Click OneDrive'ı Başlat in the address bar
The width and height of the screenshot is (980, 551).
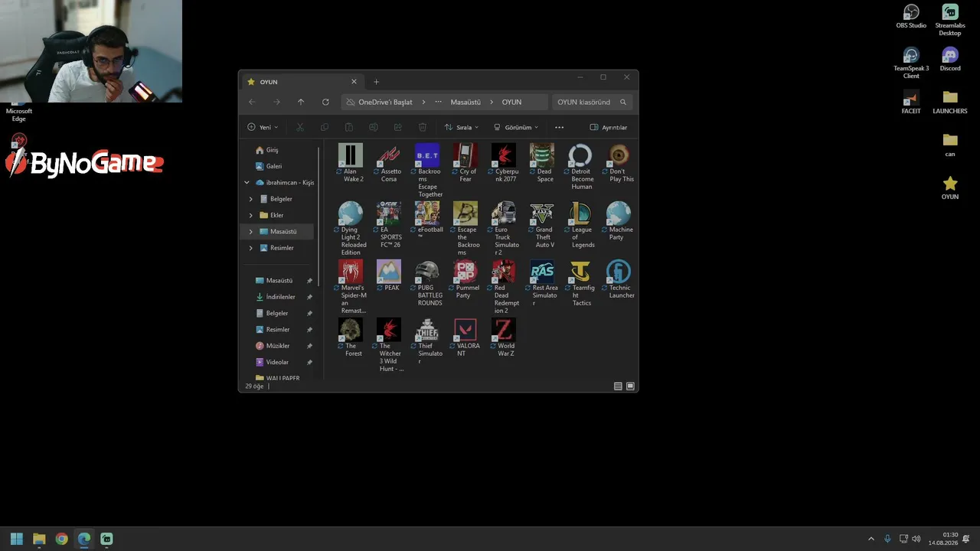pyautogui.click(x=385, y=102)
